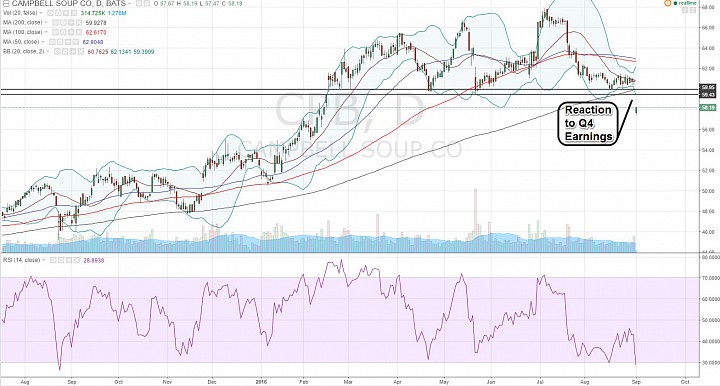Toggle visibility of the MA (100, close) line

[55, 32]
